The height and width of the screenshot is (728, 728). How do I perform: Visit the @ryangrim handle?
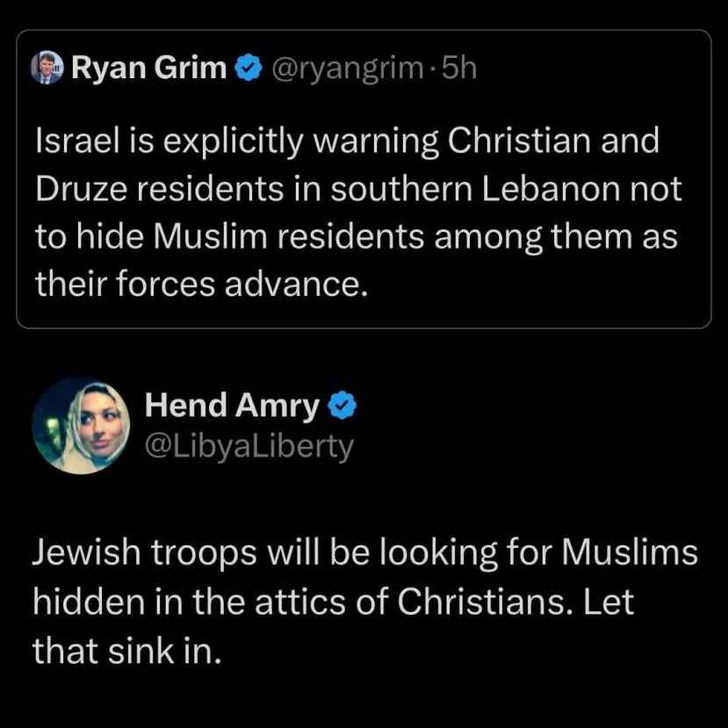tap(347, 68)
